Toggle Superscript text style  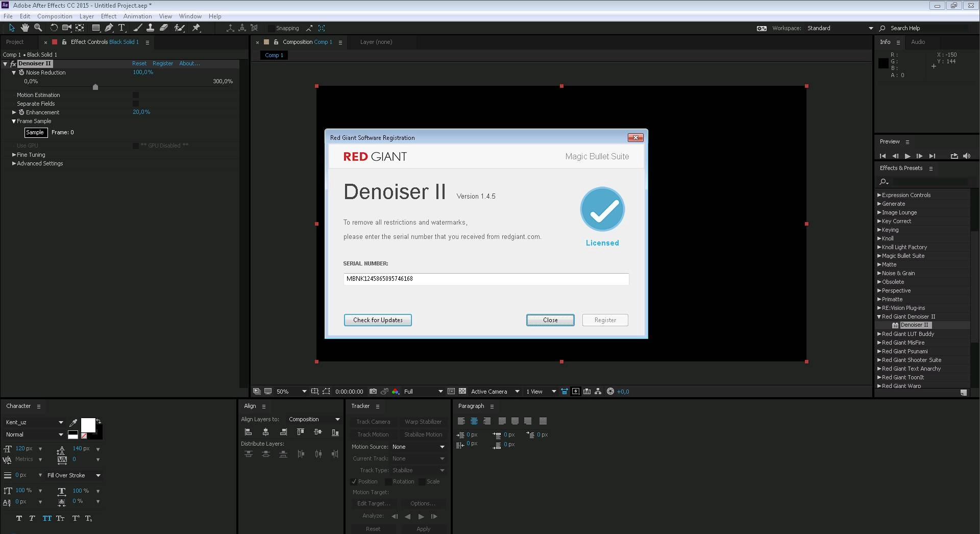(x=76, y=518)
